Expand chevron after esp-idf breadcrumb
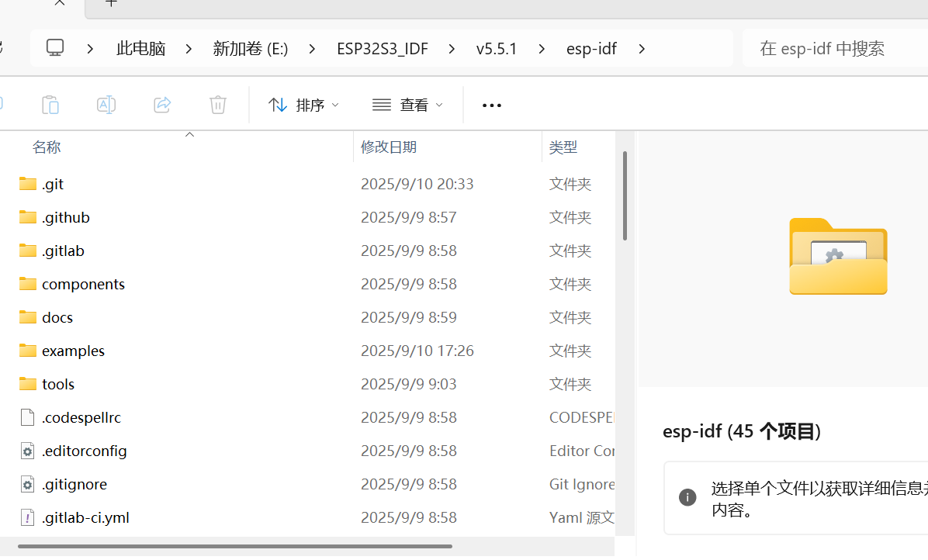Viewport: 928px width, 560px height. pyautogui.click(x=642, y=49)
